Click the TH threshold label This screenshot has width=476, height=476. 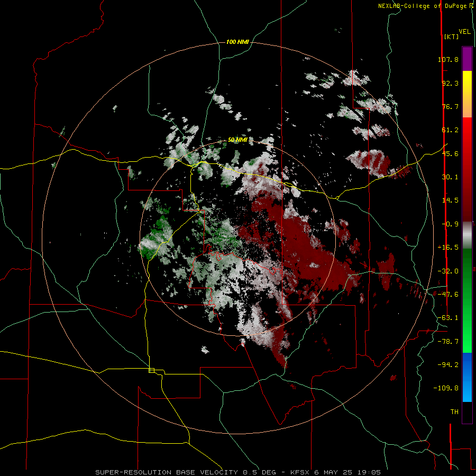(x=454, y=412)
